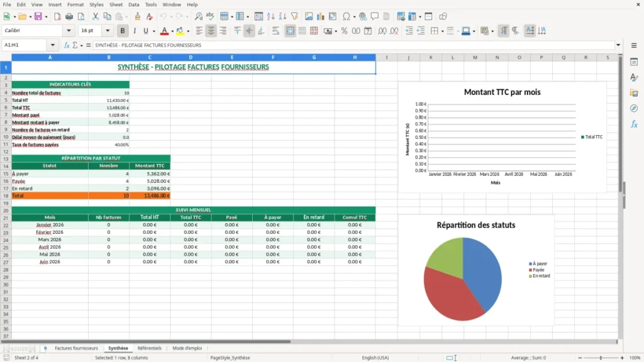Open the special character omega icon
This screenshot has width=644, height=362.
point(347,16)
